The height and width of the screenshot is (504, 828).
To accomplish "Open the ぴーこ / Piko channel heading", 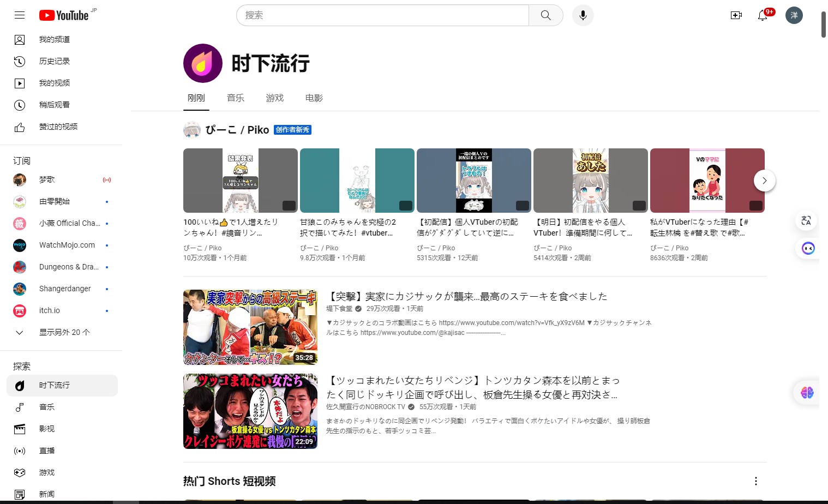I will [237, 130].
